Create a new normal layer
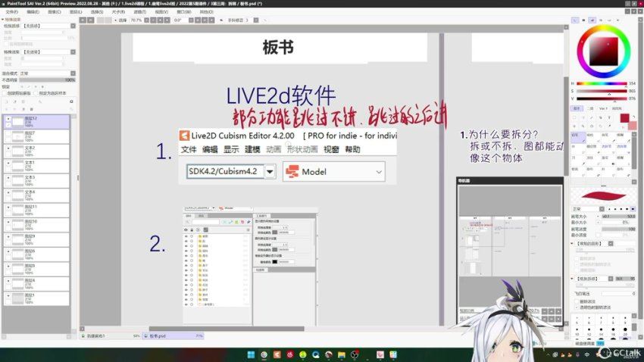The height and width of the screenshot is (362, 644). pyautogui.click(x=7, y=101)
